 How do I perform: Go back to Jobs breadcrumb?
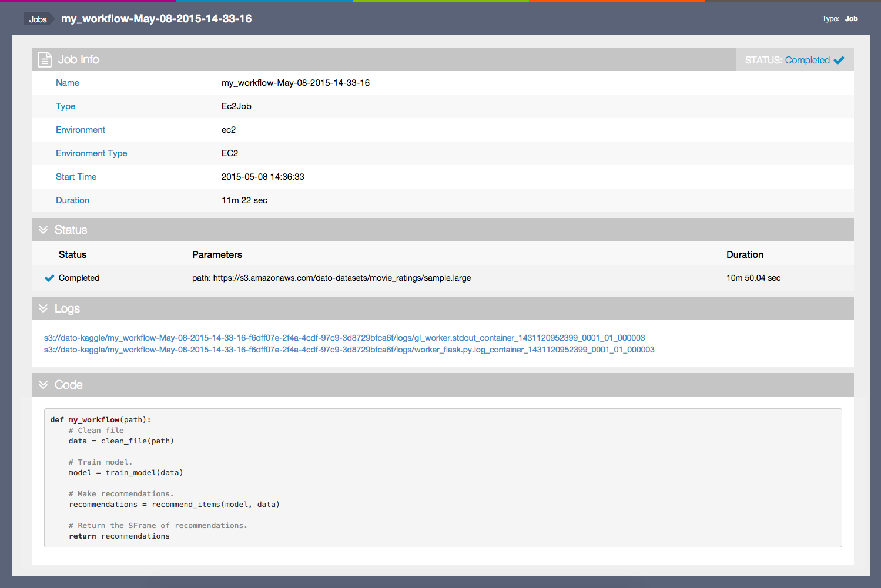pyautogui.click(x=38, y=19)
